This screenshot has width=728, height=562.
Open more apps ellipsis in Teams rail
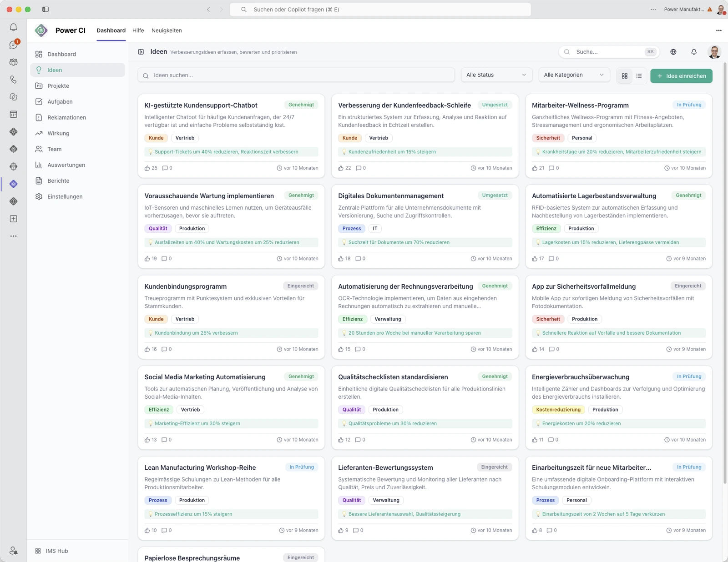pyautogui.click(x=14, y=236)
